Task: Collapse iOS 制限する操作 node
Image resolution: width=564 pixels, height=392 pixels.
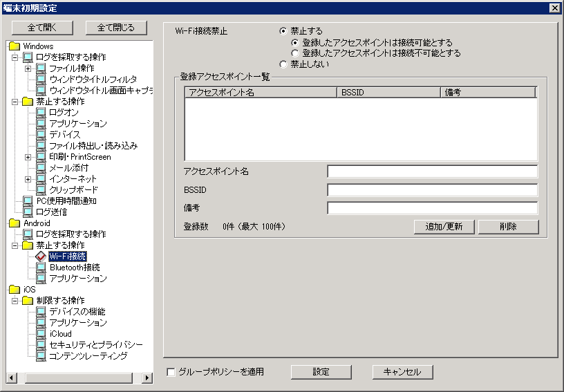Action: pyautogui.click(x=15, y=301)
